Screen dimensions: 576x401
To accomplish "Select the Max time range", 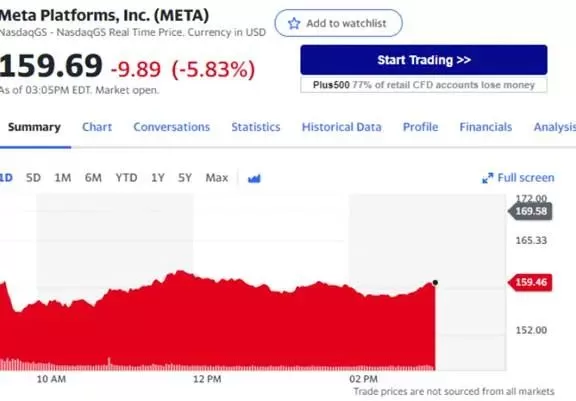I will pyautogui.click(x=217, y=178).
